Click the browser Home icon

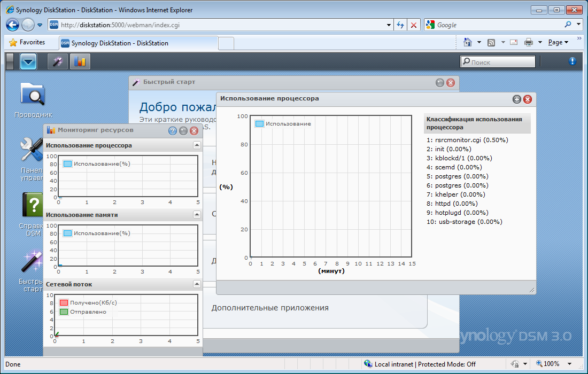(x=468, y=42)
